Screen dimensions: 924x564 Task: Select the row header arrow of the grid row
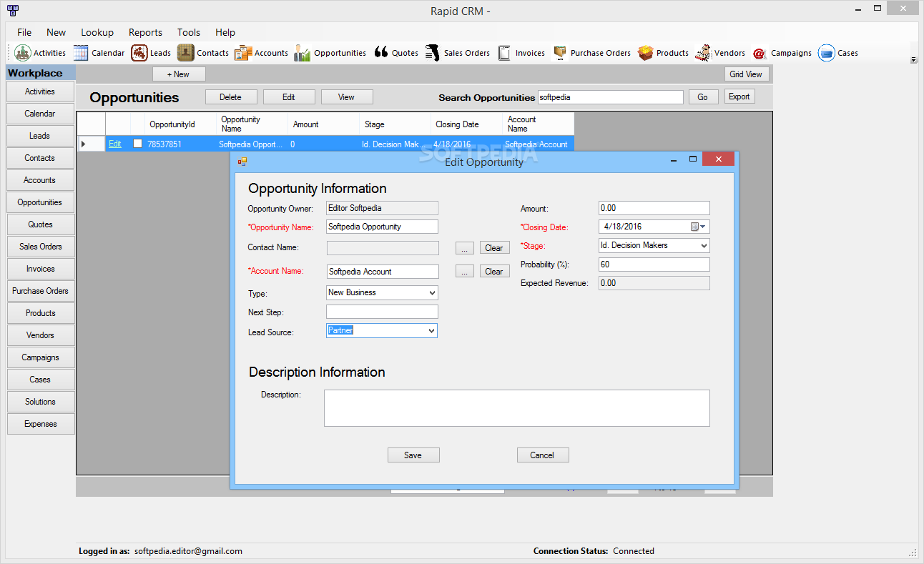(91, 144)
